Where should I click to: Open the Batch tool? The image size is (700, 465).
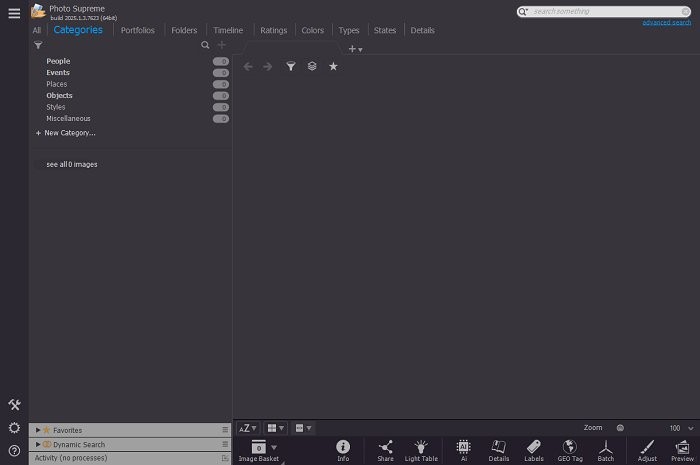point(606,451)
